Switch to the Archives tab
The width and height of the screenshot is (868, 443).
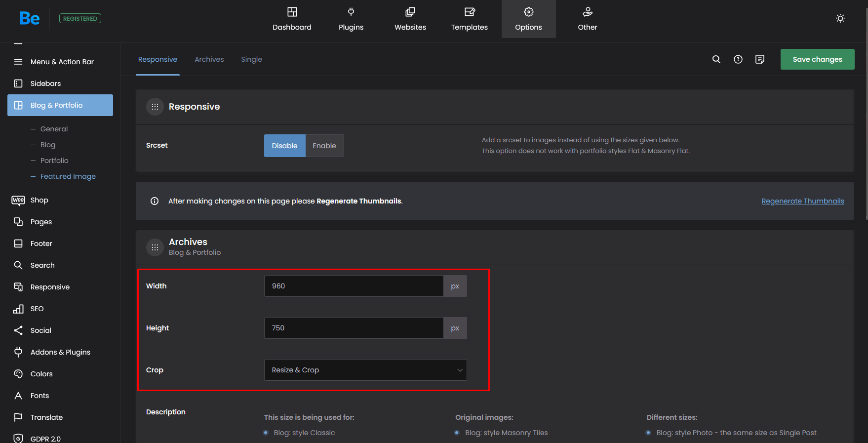coord(209,59)
